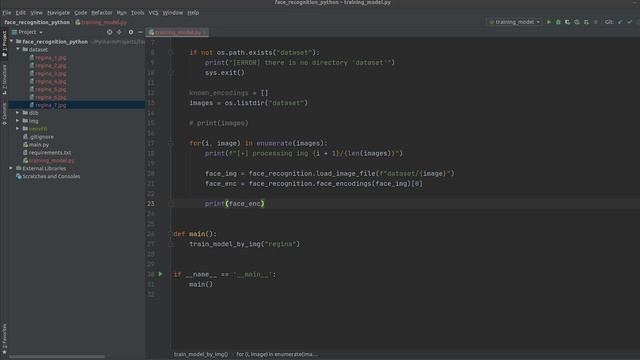Click locate current file icon in Project panel

click(109, 32)
